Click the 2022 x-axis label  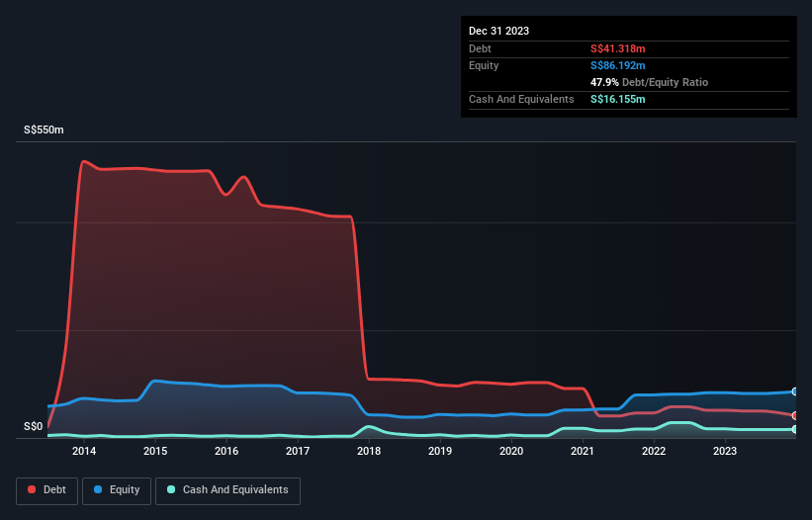(654, 451)
